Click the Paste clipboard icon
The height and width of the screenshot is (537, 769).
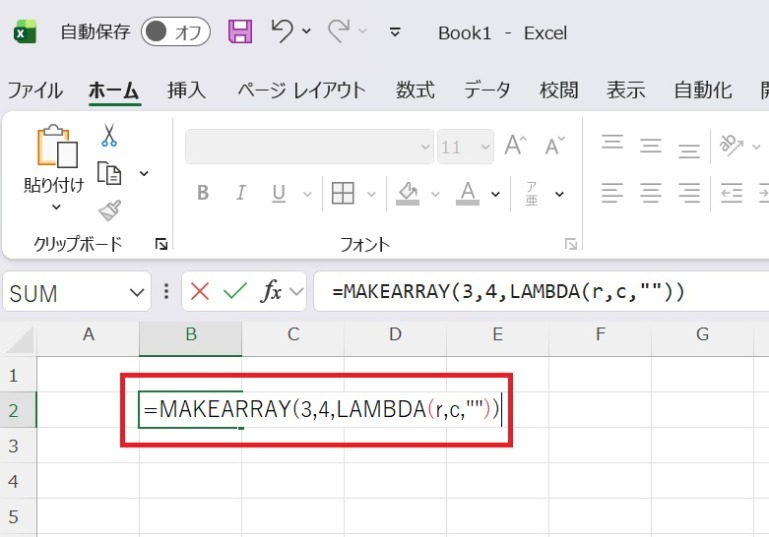tap(57, 146)
